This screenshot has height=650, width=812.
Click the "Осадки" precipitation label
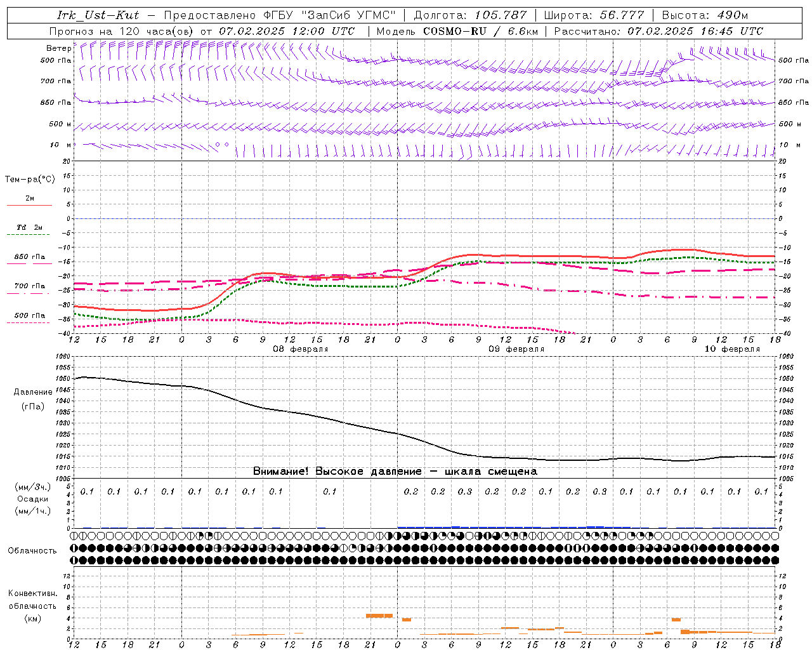(x=33, y=499)
